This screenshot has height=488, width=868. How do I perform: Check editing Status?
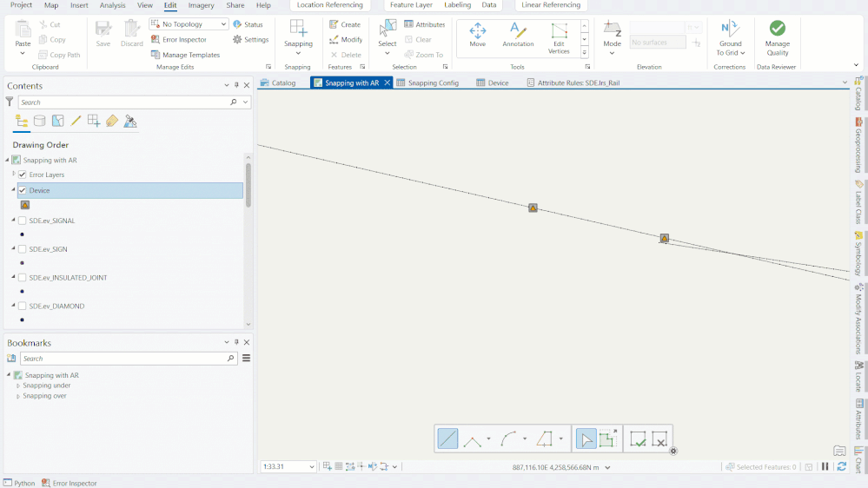tap(248, 24)
